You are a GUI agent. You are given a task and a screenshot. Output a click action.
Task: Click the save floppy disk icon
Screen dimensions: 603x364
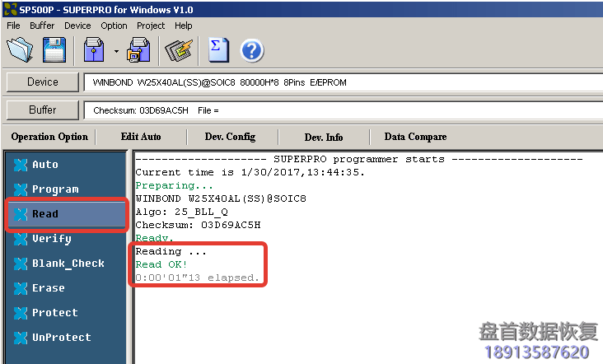click(54, 50)
